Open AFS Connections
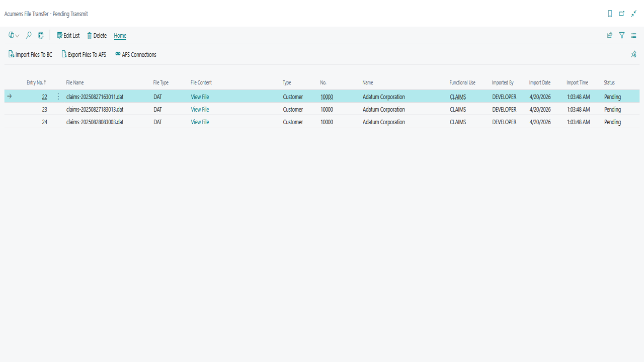Viewport: 644px width, 362px height. [x=136, y=54]
